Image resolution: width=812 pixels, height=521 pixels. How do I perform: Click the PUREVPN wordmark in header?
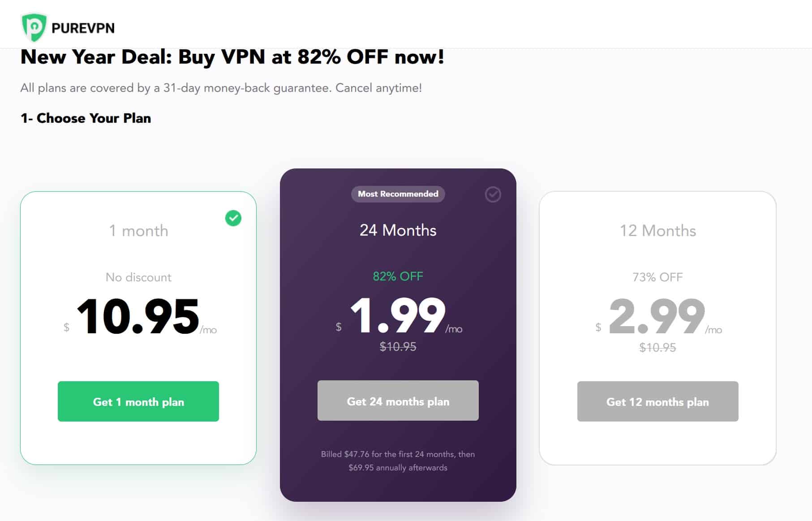click(x=83, y=28)
